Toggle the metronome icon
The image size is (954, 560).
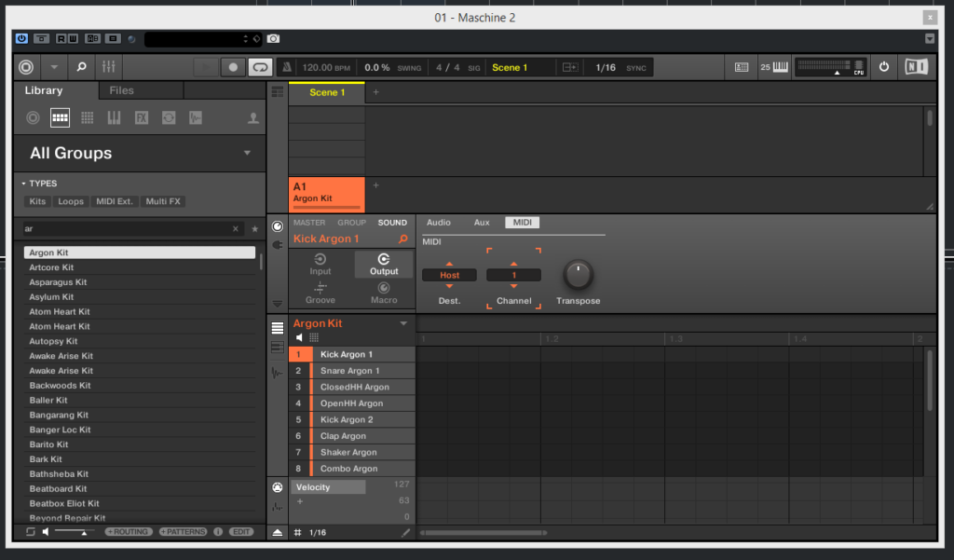287,68
